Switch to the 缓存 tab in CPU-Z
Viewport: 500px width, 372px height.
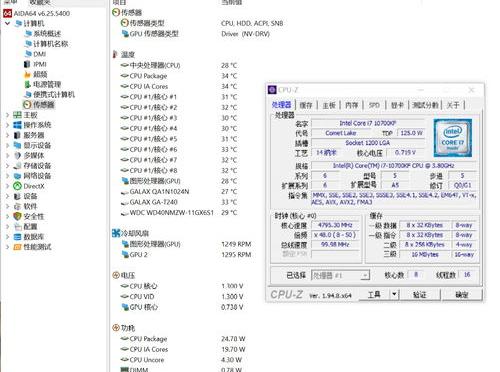pos(306,105)
